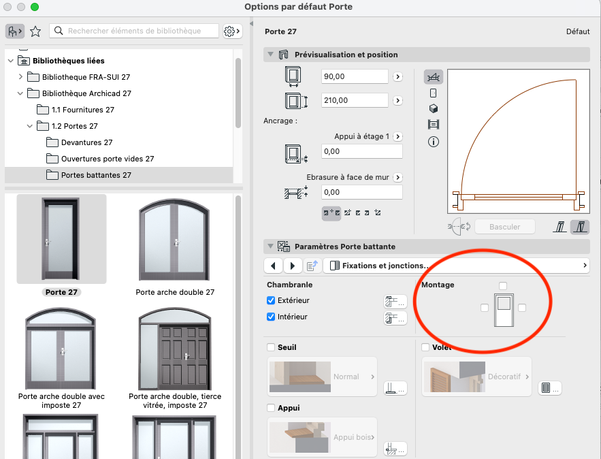The image size is (601, 459).
Task: Click the door flip rotation icon
Action: 459,226
